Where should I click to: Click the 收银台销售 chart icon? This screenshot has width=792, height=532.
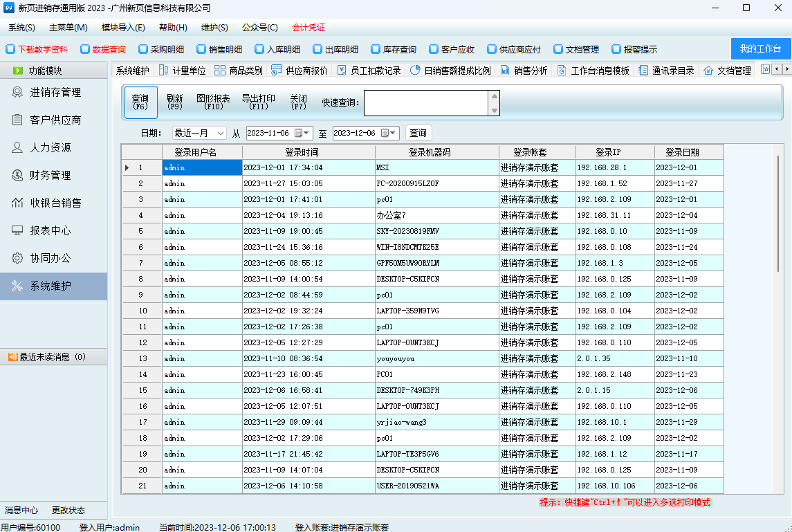pyautogui.click(x=17, y=203)
